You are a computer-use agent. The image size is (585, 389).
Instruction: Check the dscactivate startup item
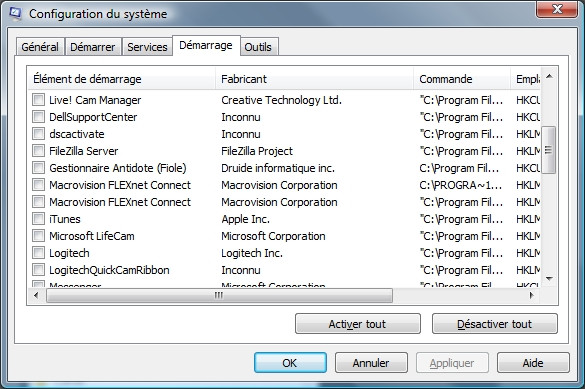point(38,134)
